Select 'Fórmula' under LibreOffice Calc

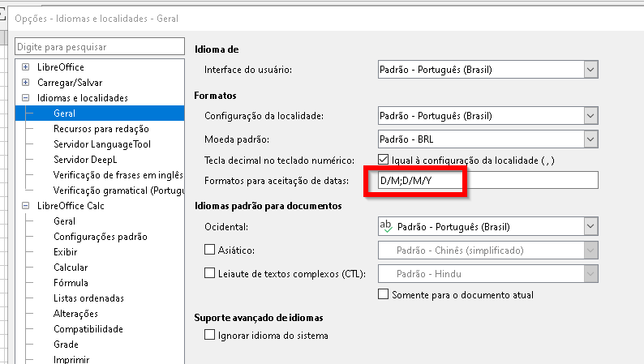[x=71, y=283]
